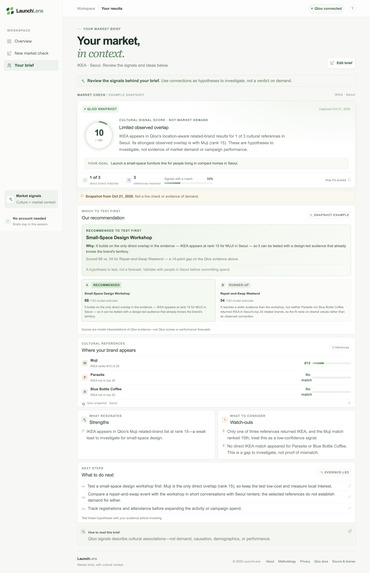Select Your brief in the sidebar
The image size is (370, 573).
tap(31, 65)
